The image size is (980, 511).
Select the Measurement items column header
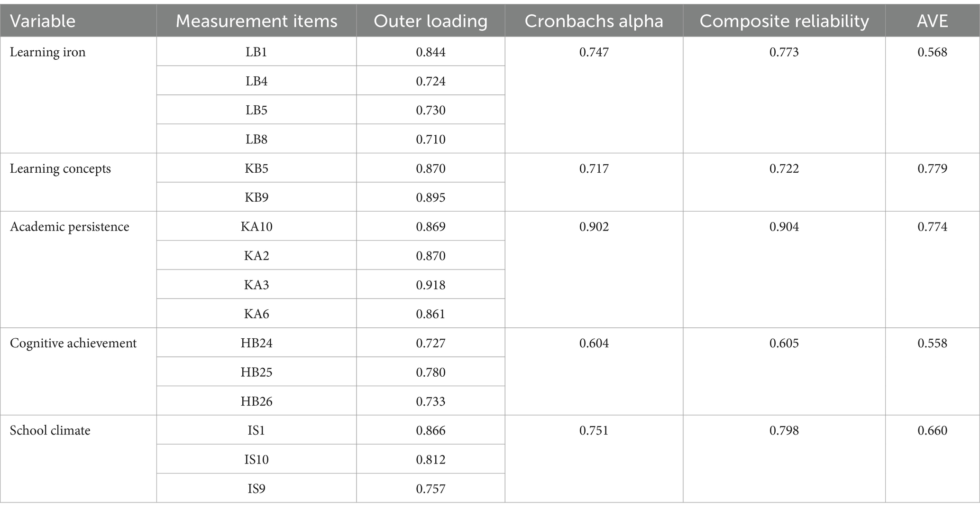tap(256, 21)
